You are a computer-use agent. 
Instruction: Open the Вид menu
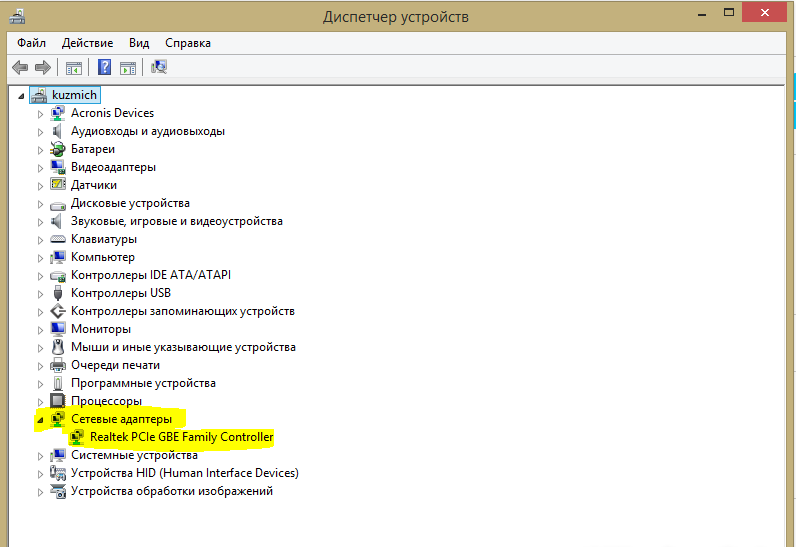139,43
